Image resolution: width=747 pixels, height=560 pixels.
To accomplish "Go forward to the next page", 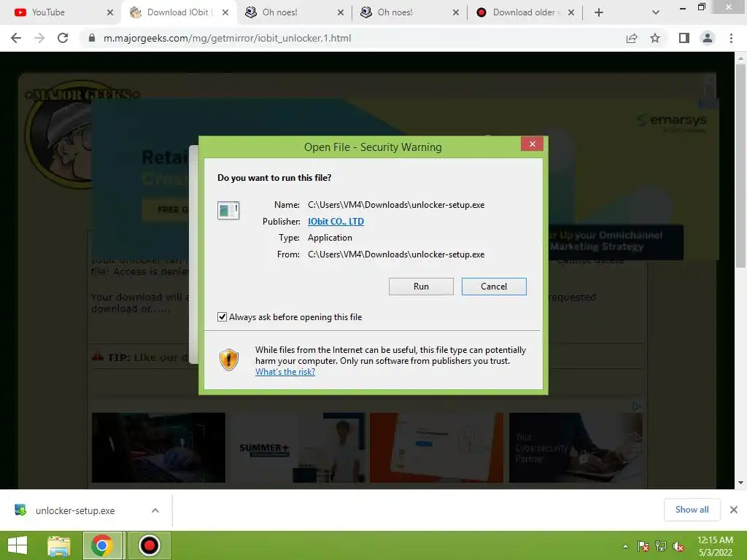I will pyautogui.click(x=39, y=38).
